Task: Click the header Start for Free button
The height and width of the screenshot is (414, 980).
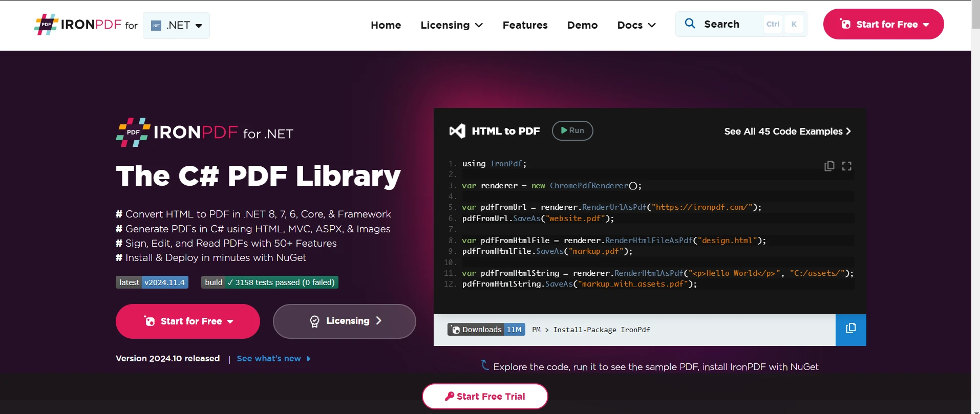Action: [883, 24]
